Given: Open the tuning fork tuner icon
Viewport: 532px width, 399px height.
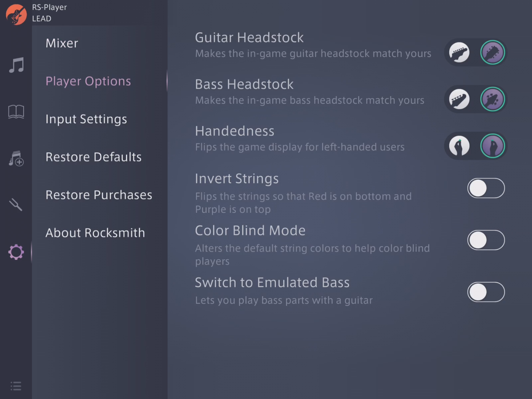Looking at the screenshot, I should [x=16, y=205].
